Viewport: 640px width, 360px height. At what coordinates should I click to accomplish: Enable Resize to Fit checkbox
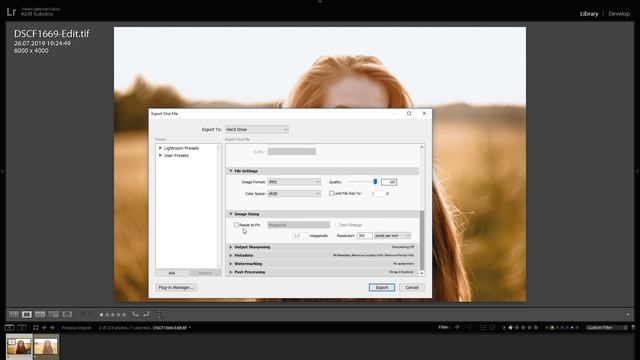pyautogui.click(x=236, y=225)
